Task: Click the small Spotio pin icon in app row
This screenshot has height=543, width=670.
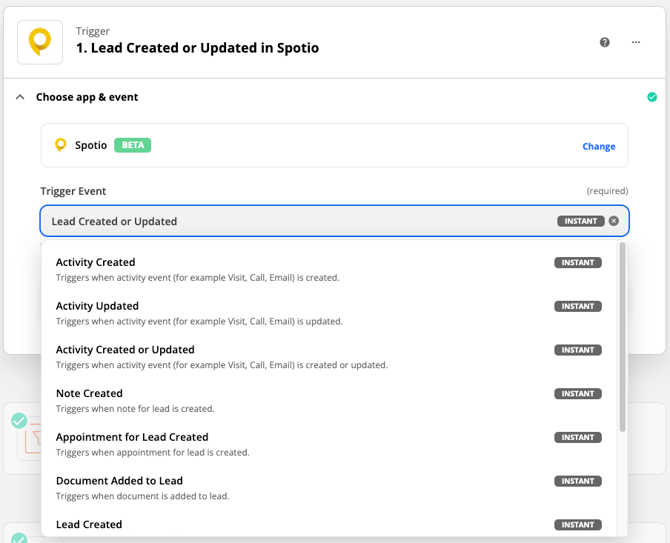Action: [x=61, y=145]
